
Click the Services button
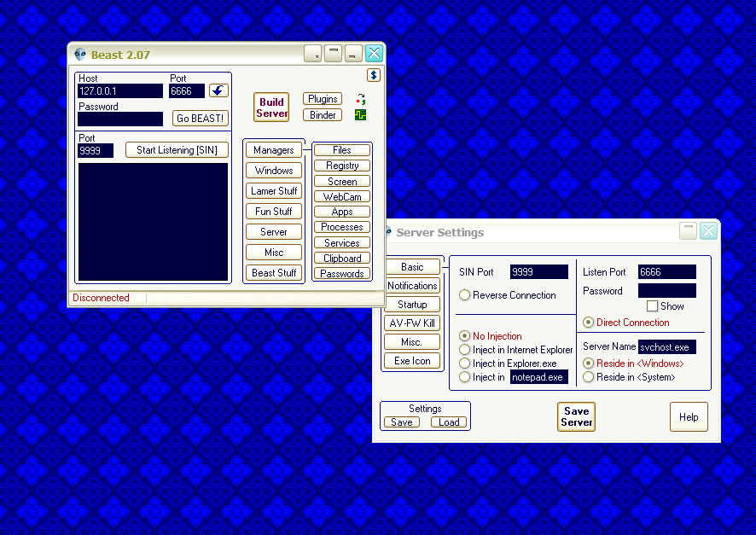[342, 242]
